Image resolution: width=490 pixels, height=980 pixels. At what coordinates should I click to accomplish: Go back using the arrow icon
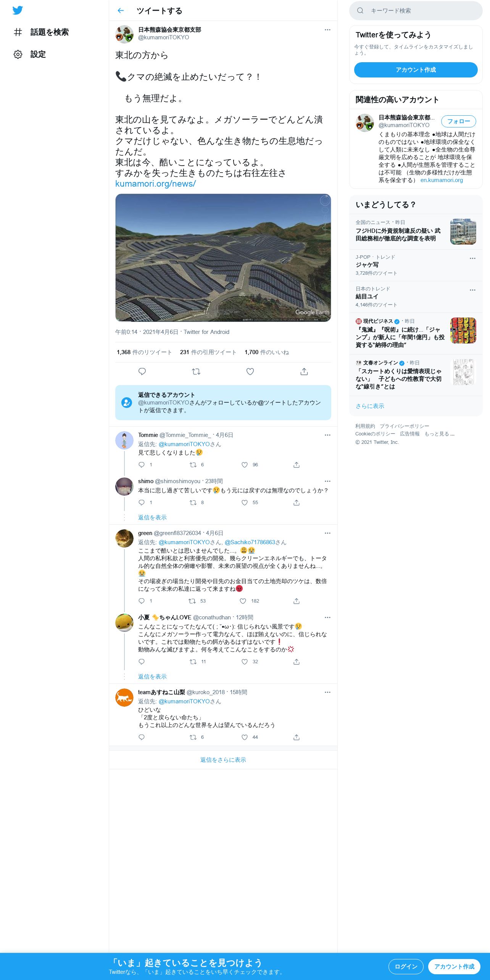(x=121, y=11)
